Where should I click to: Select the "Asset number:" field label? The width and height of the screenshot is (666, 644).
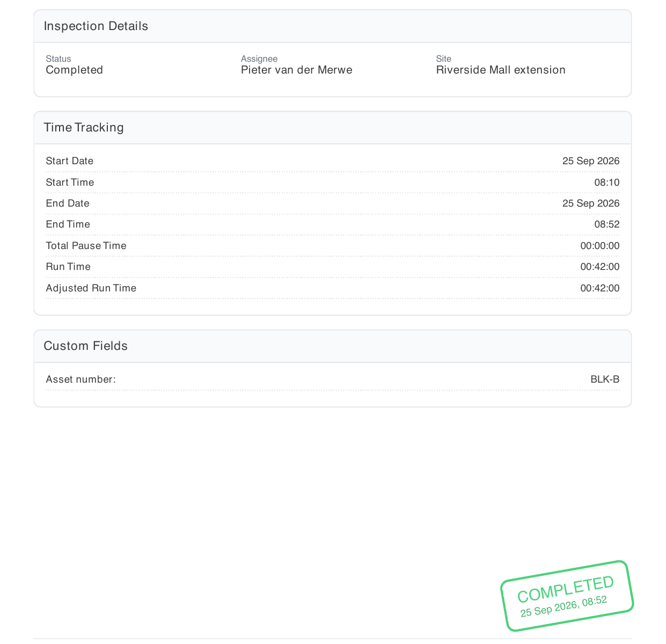point(81,379)
